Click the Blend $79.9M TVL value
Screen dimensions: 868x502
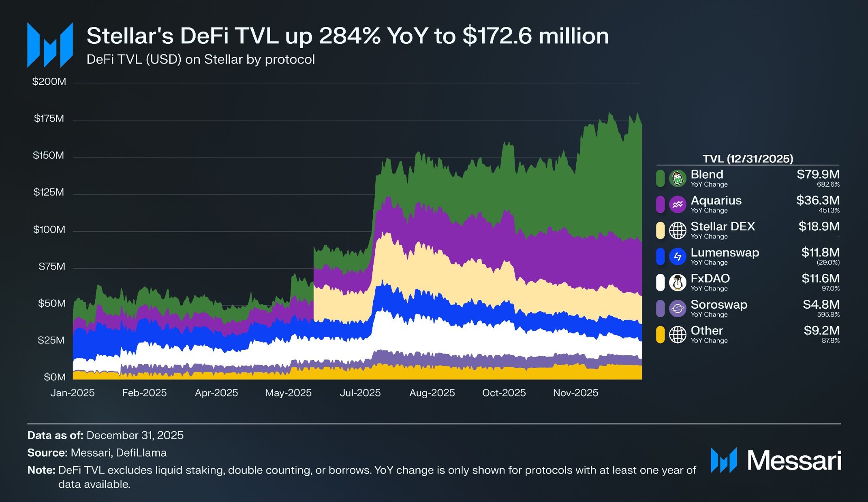[x=818, y=175]
